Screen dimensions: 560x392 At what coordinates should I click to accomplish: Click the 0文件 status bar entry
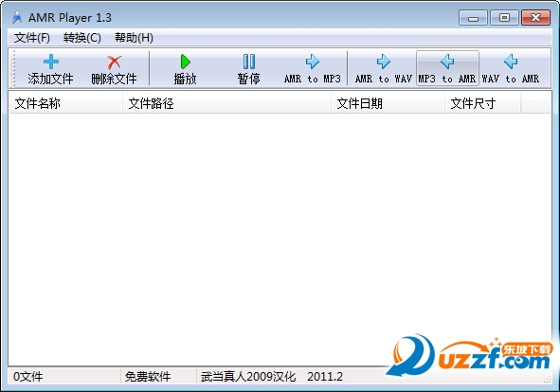27,376
